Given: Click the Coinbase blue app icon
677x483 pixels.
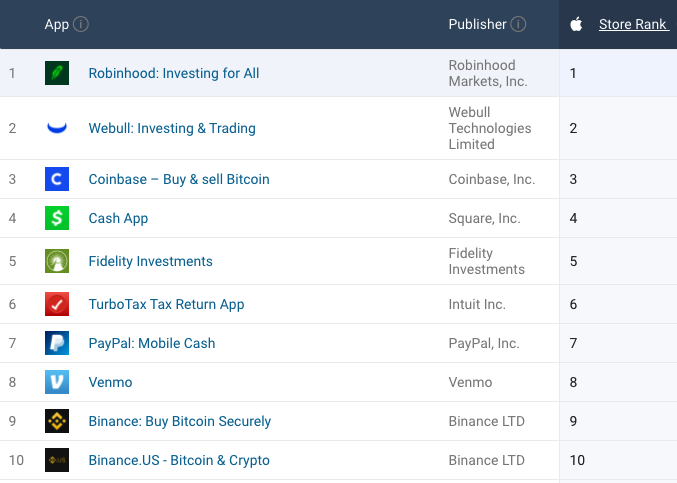Looking at the screenshot, I should [x=57, y=179].
